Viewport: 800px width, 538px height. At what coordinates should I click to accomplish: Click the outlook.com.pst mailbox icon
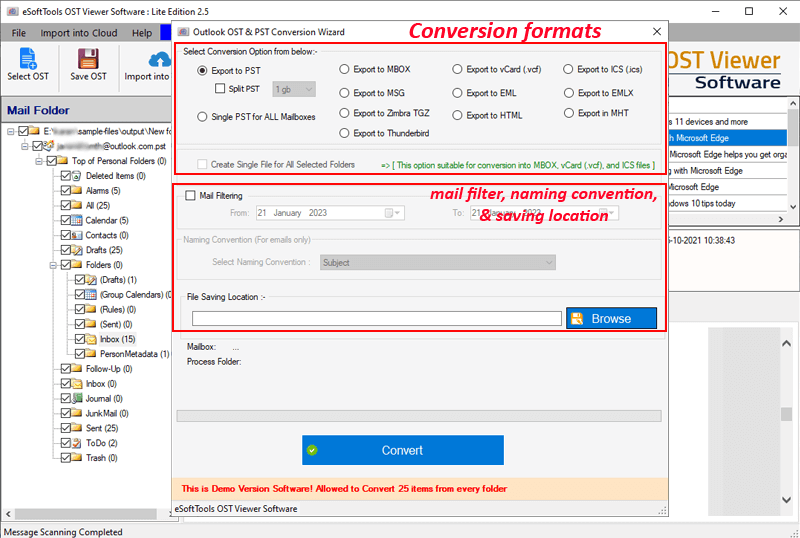[x=48, y=146]
